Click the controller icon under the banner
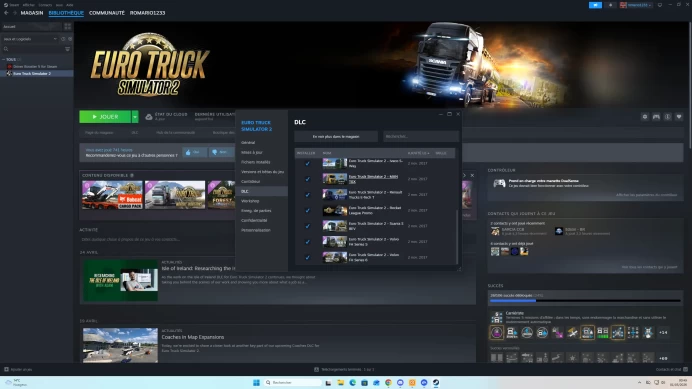 [656, 117]
